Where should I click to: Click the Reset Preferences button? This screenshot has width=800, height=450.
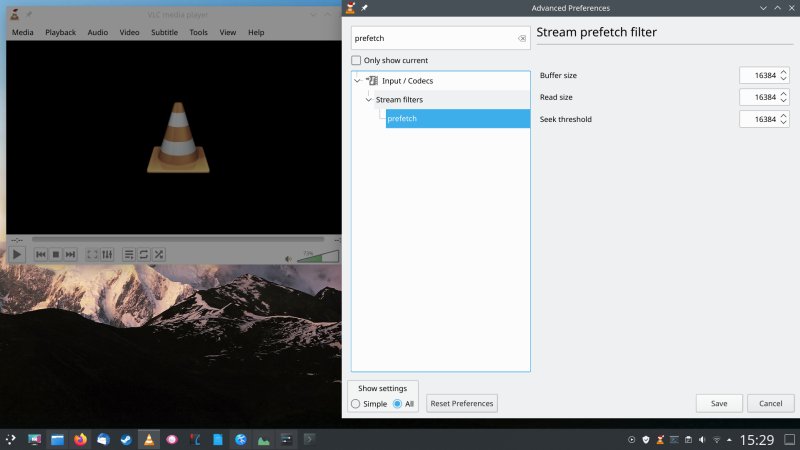(461, 404)
